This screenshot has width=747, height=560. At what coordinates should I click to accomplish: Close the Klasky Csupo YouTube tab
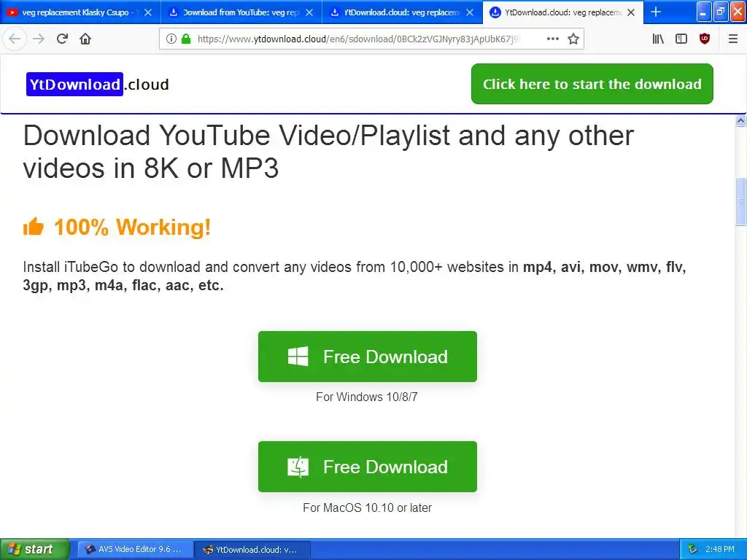(148, 12)
